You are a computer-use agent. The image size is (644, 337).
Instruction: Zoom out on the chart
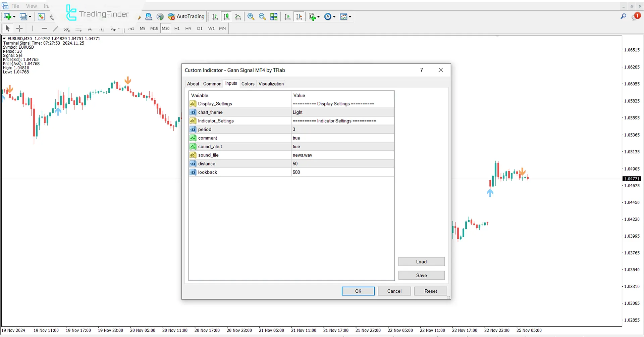pos(262,16)
